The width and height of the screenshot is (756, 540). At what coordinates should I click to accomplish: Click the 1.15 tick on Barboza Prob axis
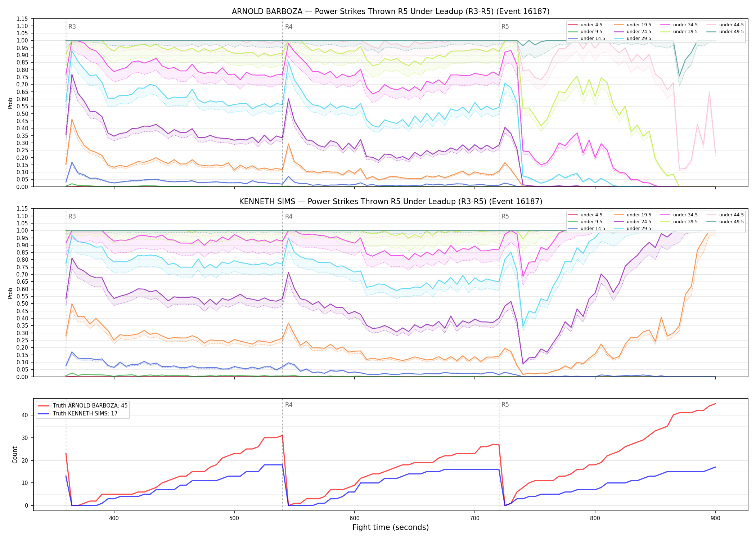click(22, 19)
